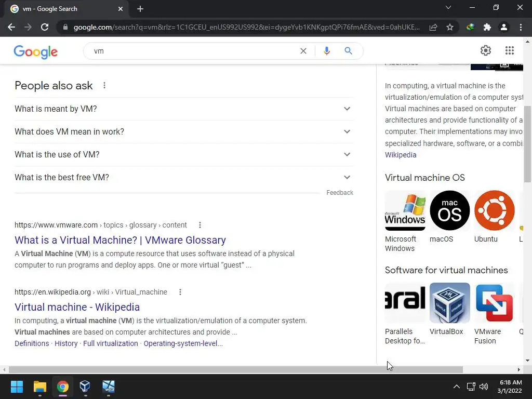
Task: Open the VMware Fusion software thumbnail
Action: [x=495, y=303]
